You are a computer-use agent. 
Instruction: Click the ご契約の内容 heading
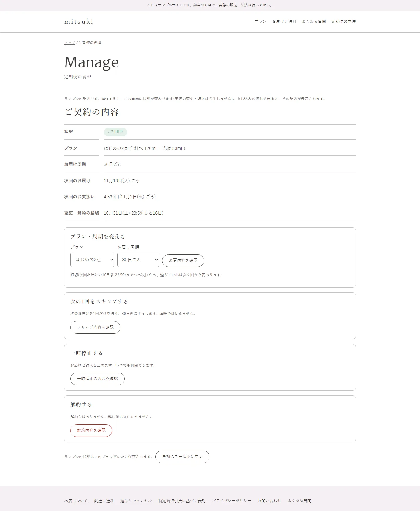click(x=92, y=112)
